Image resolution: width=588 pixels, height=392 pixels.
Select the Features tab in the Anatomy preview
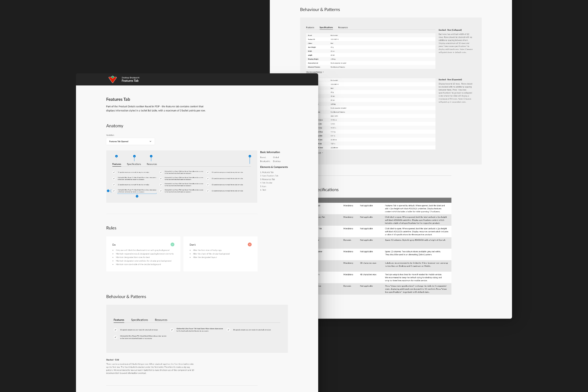point(117,164)
